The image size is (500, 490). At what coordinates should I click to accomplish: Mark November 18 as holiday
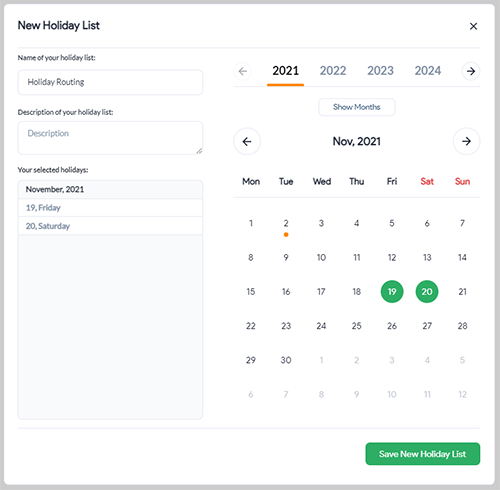[357, 292]
